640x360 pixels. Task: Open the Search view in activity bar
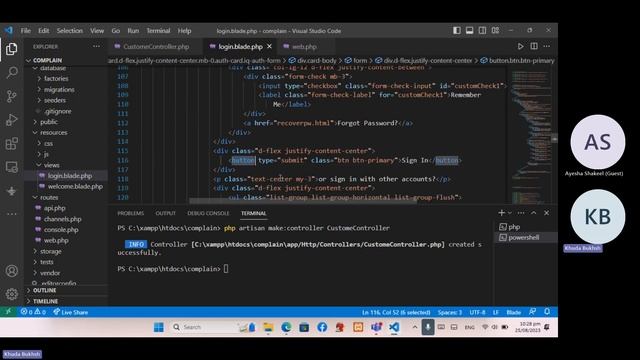pos(11,73)
